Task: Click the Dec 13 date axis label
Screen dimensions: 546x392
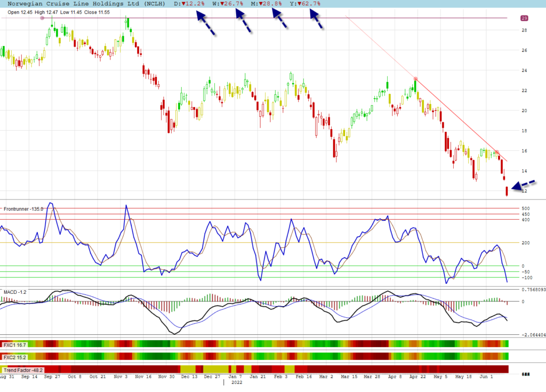Action: 189,377
